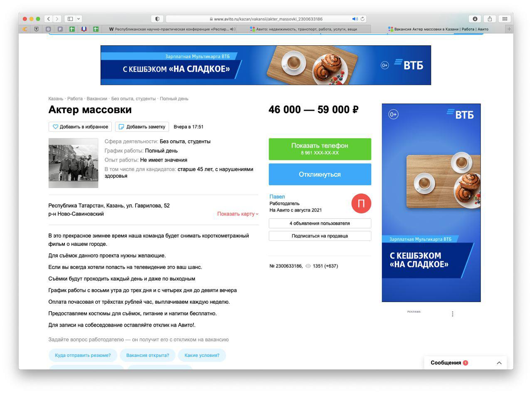Open the red-blue shield pinned tab

pyautogui.click(x=84, y=29)
